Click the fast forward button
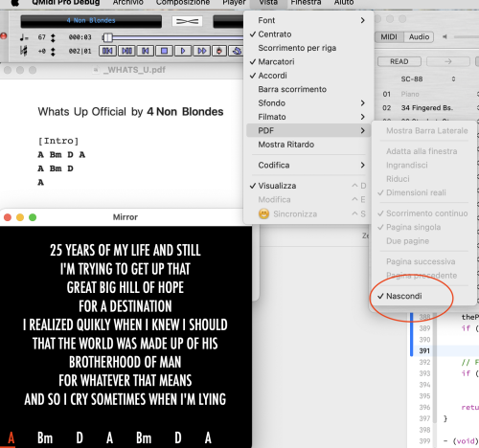Image resolution: width=479 pixels, height=448 pixels. pos(201,51)
